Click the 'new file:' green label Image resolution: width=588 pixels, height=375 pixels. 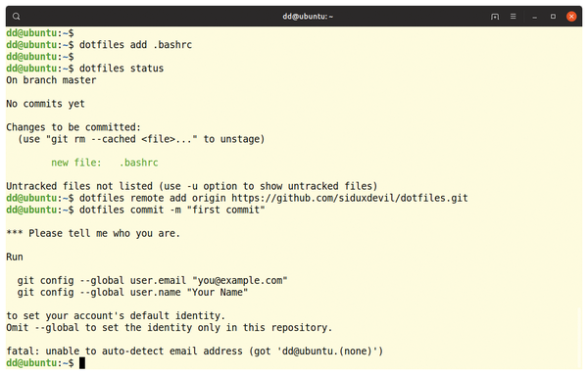(76, 163)
